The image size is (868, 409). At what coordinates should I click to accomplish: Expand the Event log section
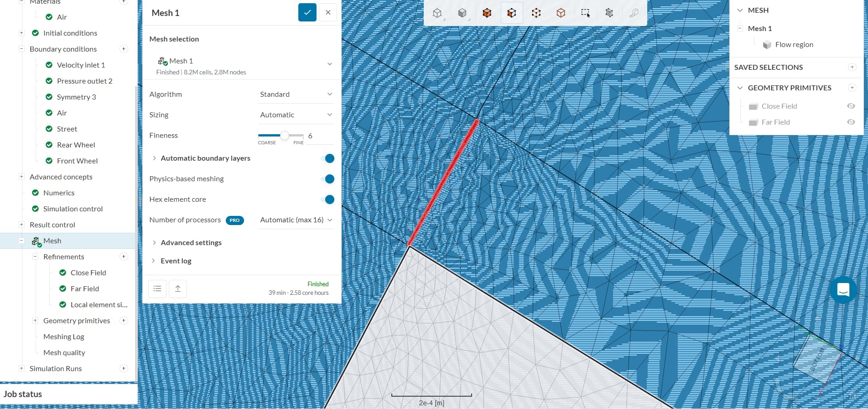tap(154, 261)
